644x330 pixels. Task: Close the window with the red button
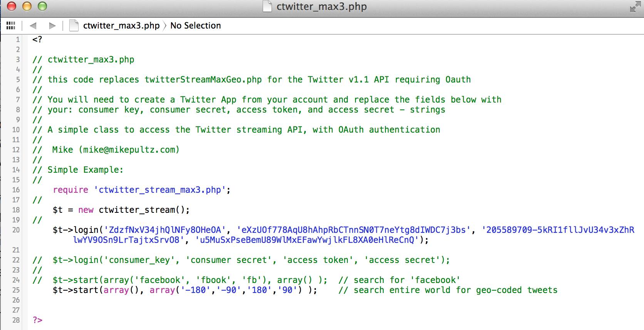12,7
